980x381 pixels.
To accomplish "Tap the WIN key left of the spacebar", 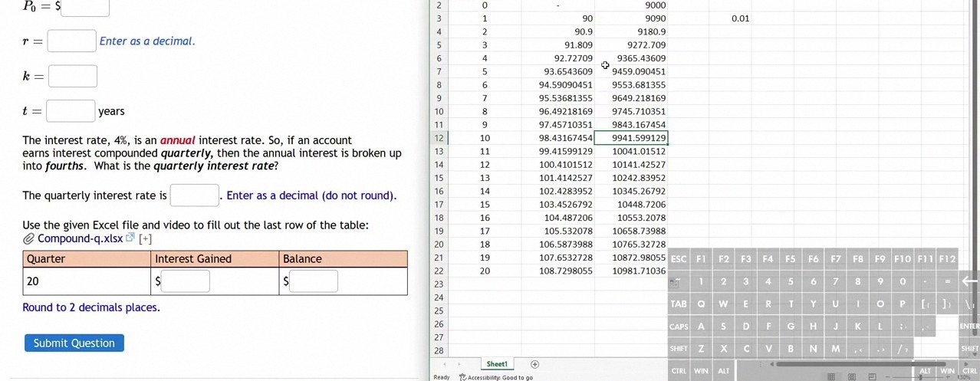I will 701,371.
